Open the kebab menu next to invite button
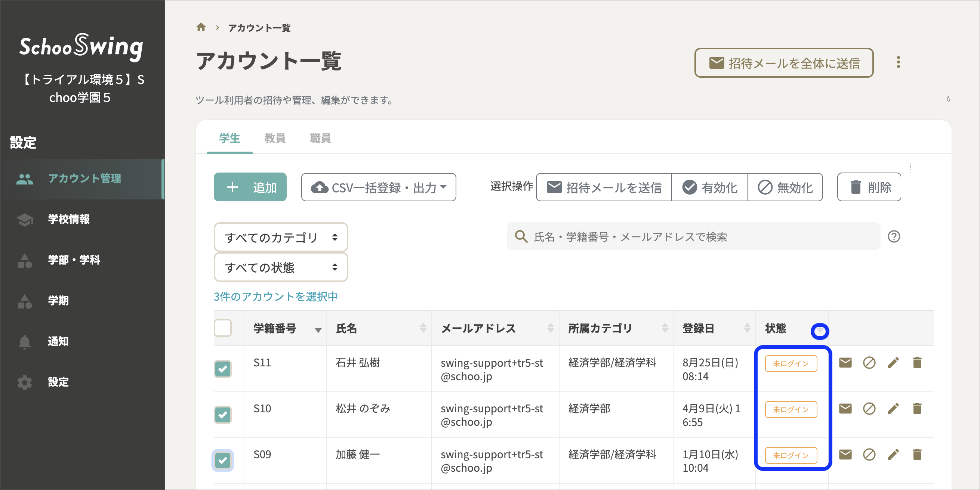Screen dimensions: 980x490 [x=899, y=62]
